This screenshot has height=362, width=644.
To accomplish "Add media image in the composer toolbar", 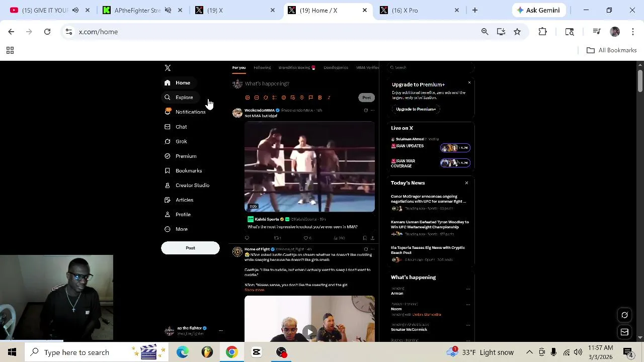I will tap(247, 98).
